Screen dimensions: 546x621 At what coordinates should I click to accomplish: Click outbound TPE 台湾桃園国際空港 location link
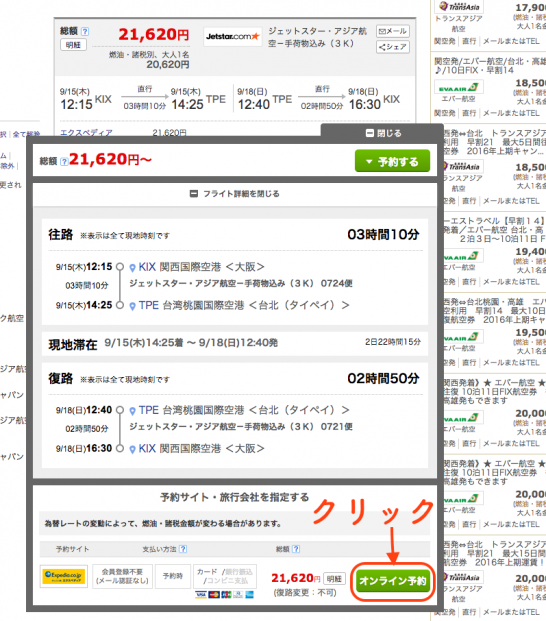click(244, 305)
